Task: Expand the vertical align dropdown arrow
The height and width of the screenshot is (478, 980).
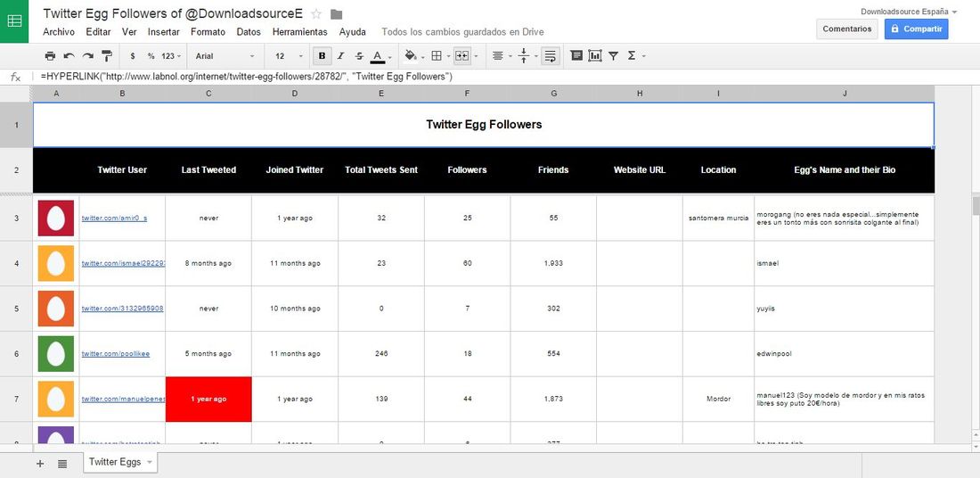Action: point(536,56)
